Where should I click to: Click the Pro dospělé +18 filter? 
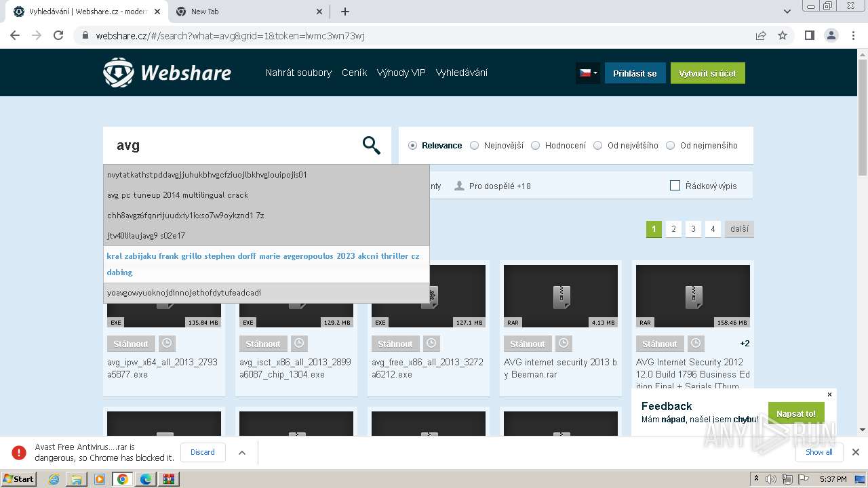click(492, 186)
